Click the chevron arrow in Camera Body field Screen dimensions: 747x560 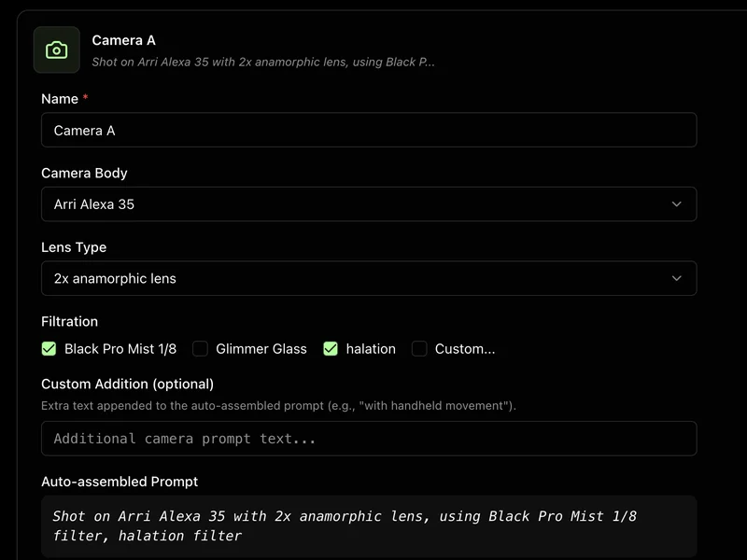click(x=676, y=204)
